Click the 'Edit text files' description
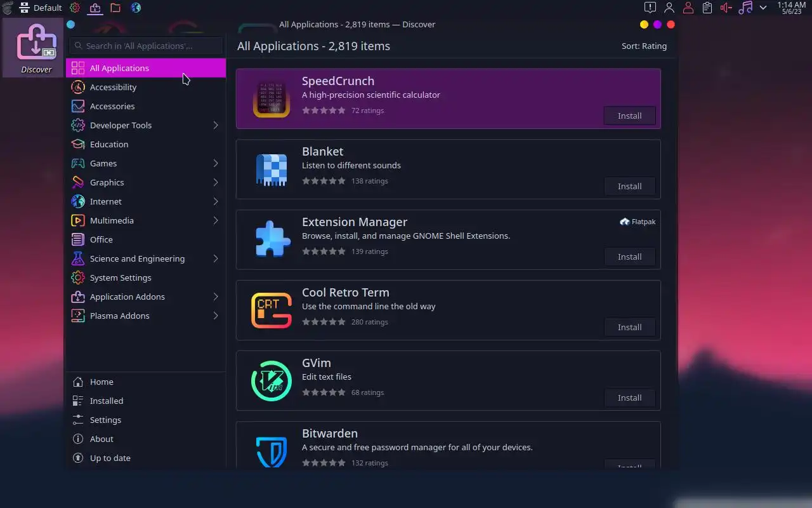 coord(327,377)
